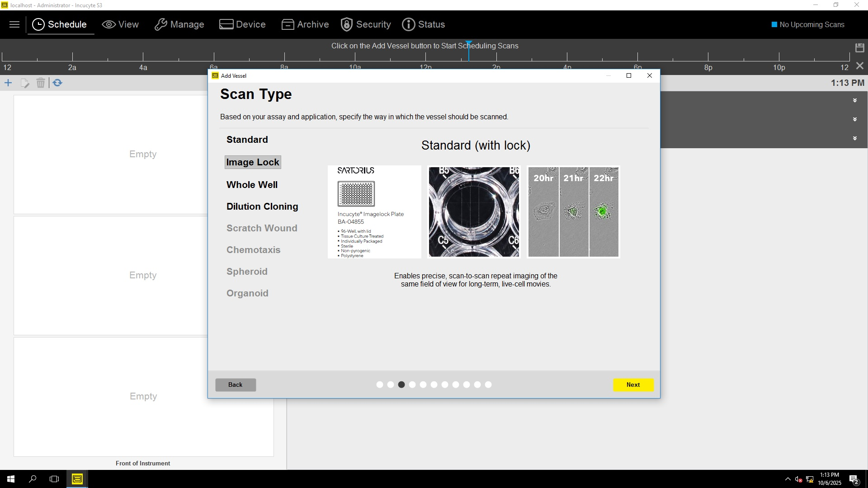Click the taskbar search magnifier
Screen dimensions: 868x488
[33, 479]
